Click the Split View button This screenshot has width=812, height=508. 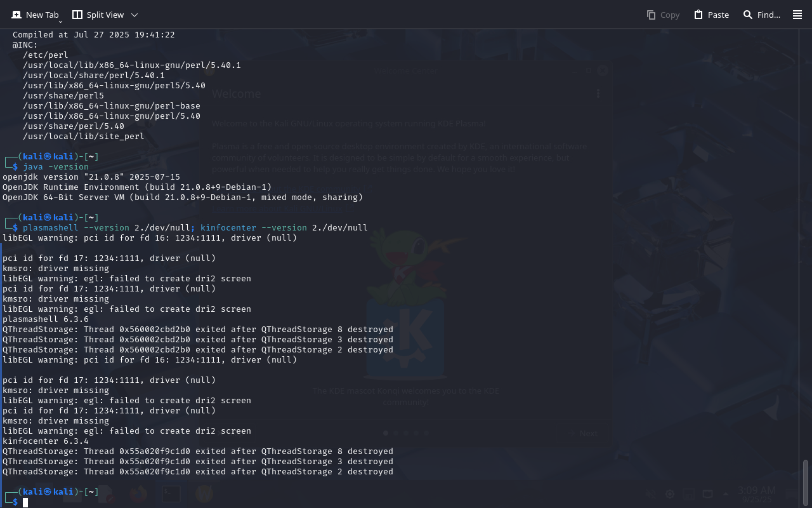98,15
